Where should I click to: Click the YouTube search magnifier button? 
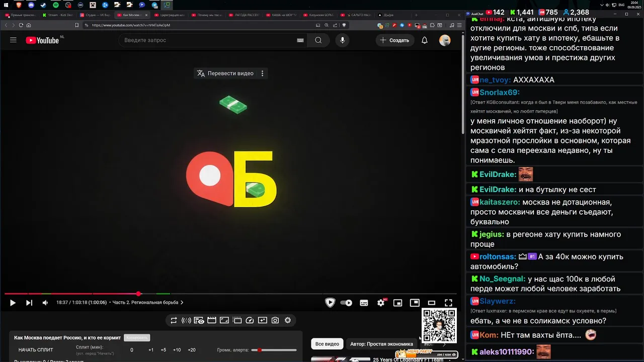pos(318,40)
